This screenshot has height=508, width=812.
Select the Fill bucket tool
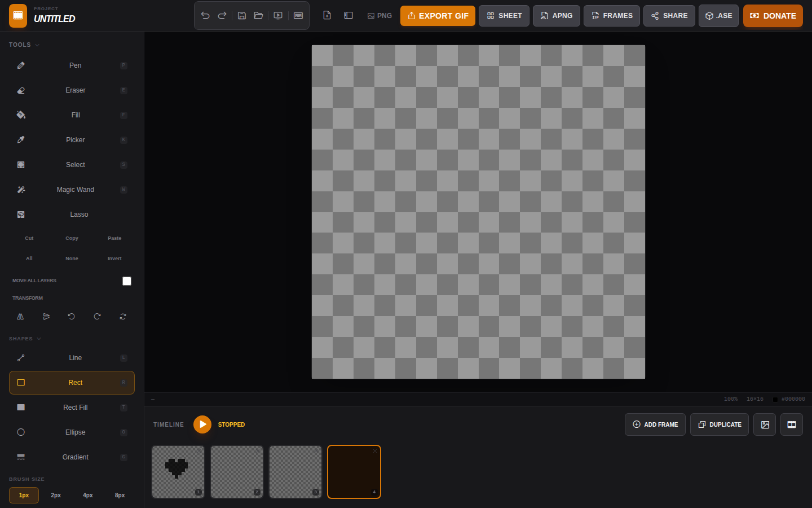tap(72, 115)
